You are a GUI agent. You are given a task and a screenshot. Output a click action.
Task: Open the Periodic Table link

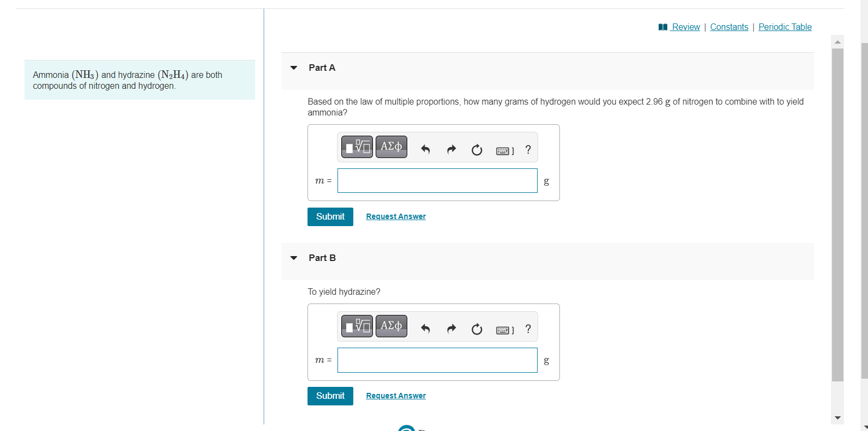pos(785,27)
